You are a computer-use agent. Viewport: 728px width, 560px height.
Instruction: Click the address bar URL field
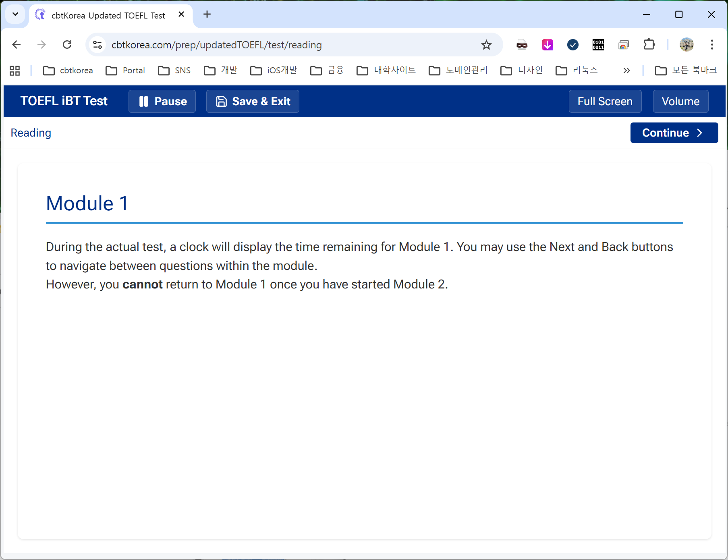(282, 45)
